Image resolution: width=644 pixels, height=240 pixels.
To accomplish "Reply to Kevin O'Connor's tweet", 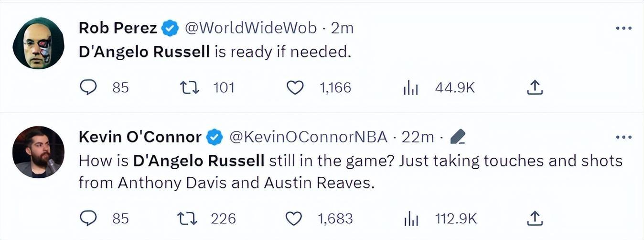I will (88, 218).
